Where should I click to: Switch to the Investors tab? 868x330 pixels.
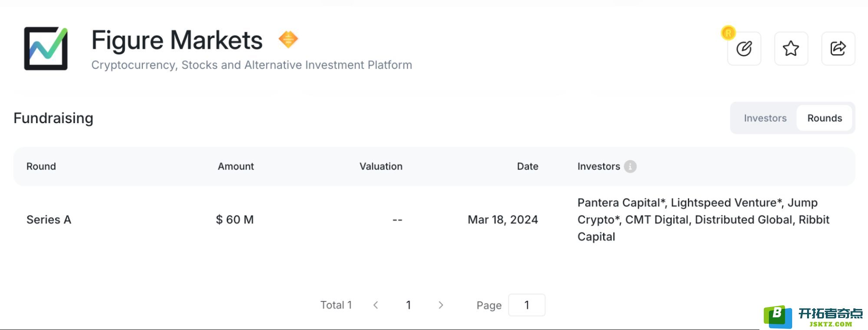coord(765,118)
